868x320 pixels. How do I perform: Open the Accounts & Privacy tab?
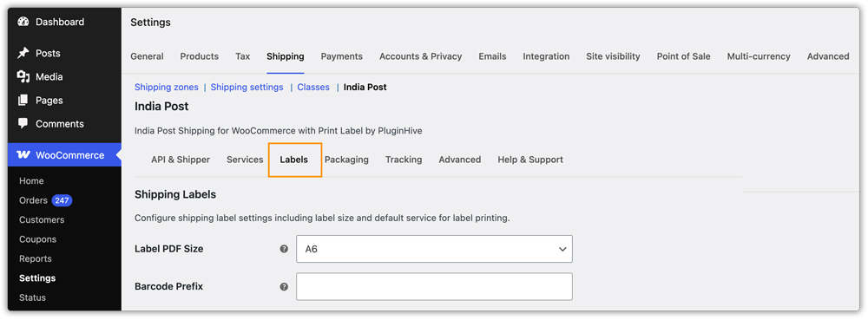coord(421,56)
